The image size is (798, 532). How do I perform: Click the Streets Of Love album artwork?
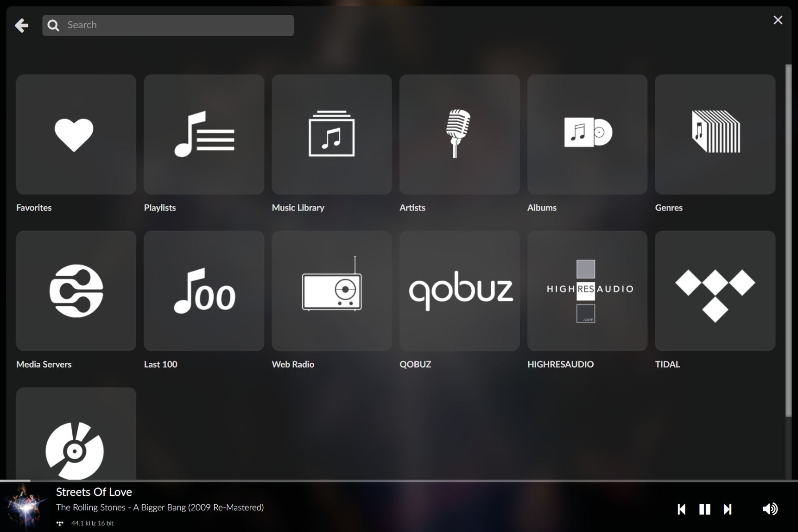pyautogui.click(x=25, y=507)
